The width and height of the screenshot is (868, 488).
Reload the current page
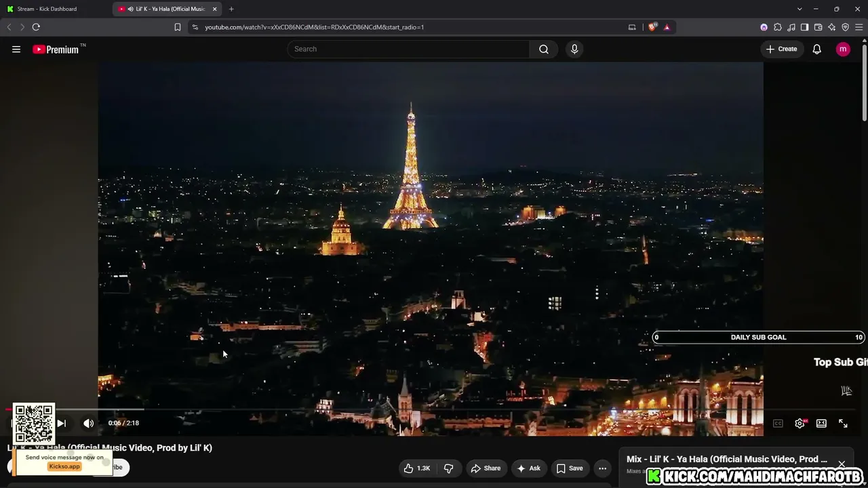36,27
